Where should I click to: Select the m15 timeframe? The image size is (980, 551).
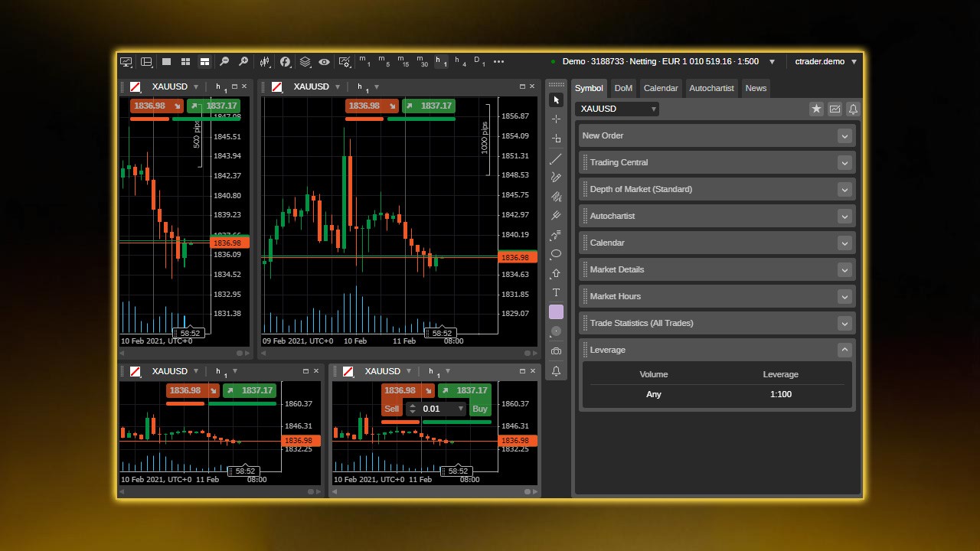[403, 62]
